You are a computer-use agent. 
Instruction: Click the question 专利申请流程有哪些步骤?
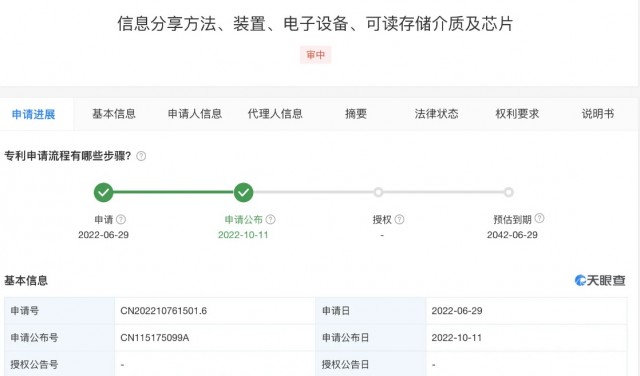tap(68, 156)
